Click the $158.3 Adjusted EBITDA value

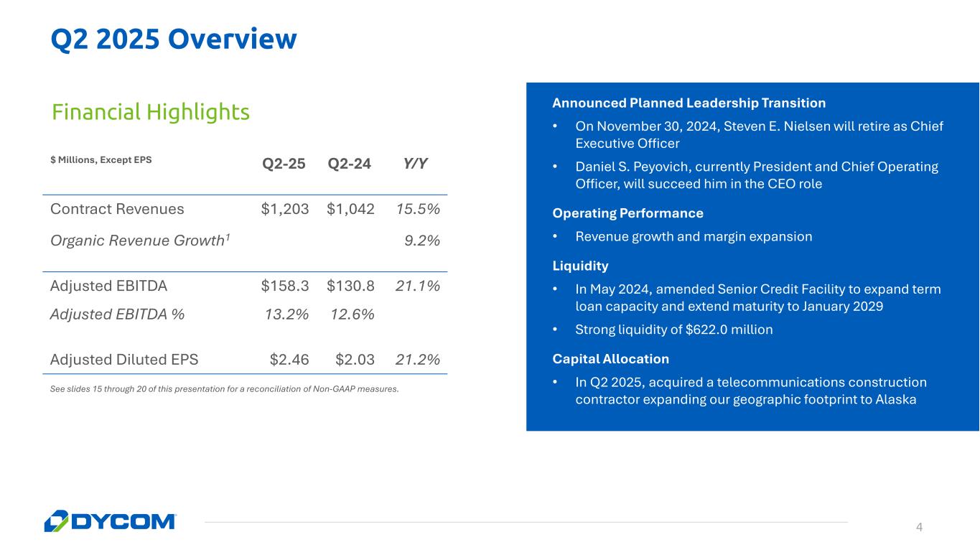pyautogui.click(x=285, y=286)
